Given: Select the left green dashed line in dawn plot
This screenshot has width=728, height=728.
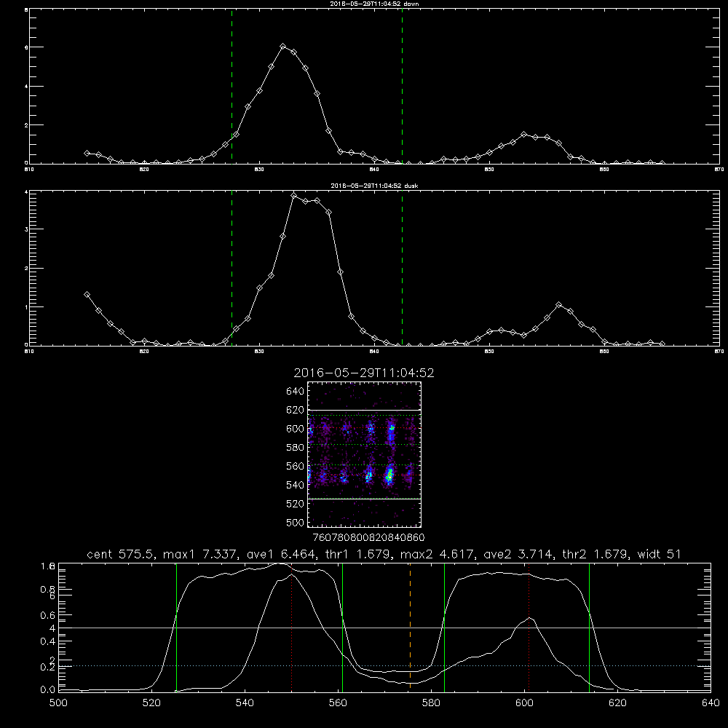Looking at the screenshot, I should 232,87.
